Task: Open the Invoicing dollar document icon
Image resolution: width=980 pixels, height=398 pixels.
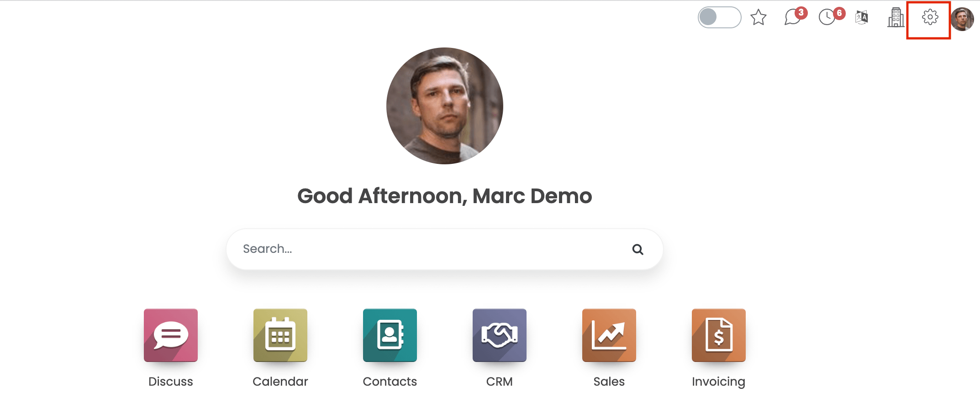Action: [x=719, y=335]
